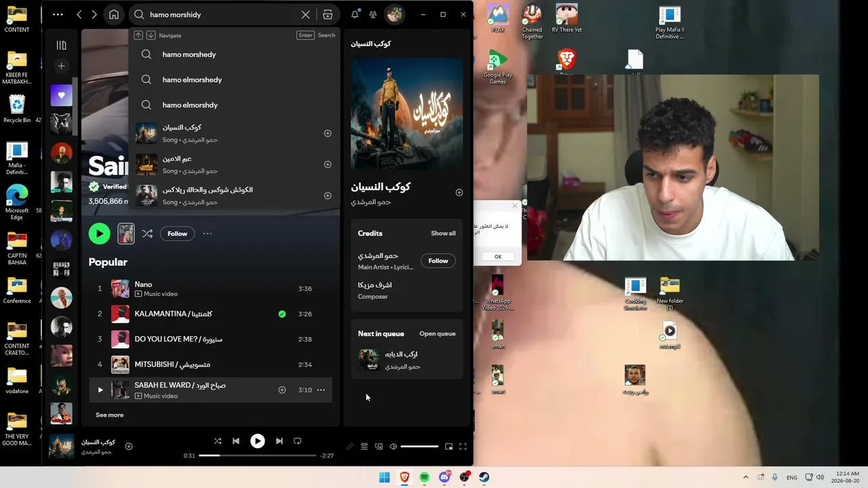Screen dimensions: 868x488
Task: Remove 'KALAMANTINA' from library via green check
Action: [282, 314]
